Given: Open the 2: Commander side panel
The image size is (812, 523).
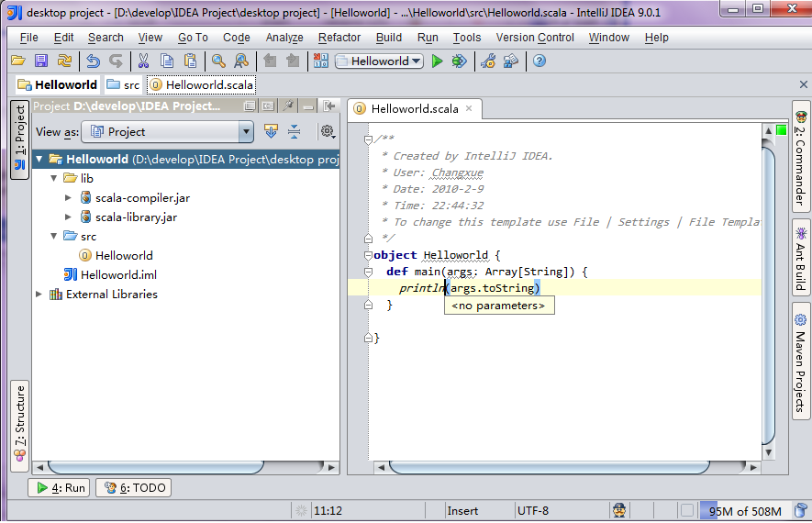Looking at the screenshot, I should click(801, 156).
